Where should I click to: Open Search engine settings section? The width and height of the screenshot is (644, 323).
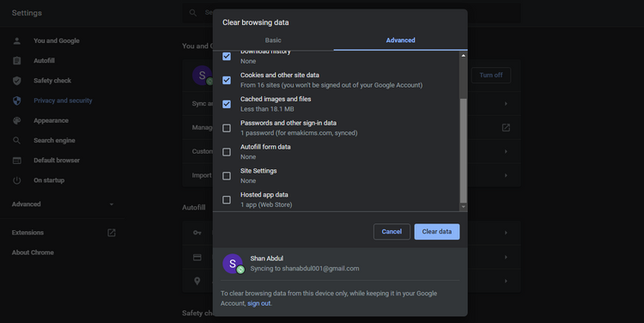pos(54,141)
